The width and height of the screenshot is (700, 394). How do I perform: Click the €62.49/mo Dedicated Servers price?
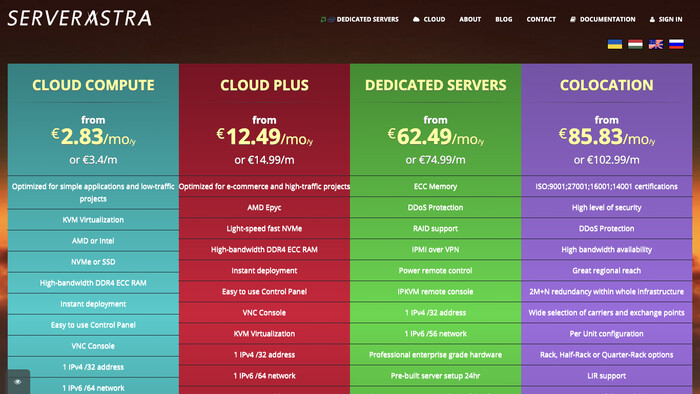(435, 137)
